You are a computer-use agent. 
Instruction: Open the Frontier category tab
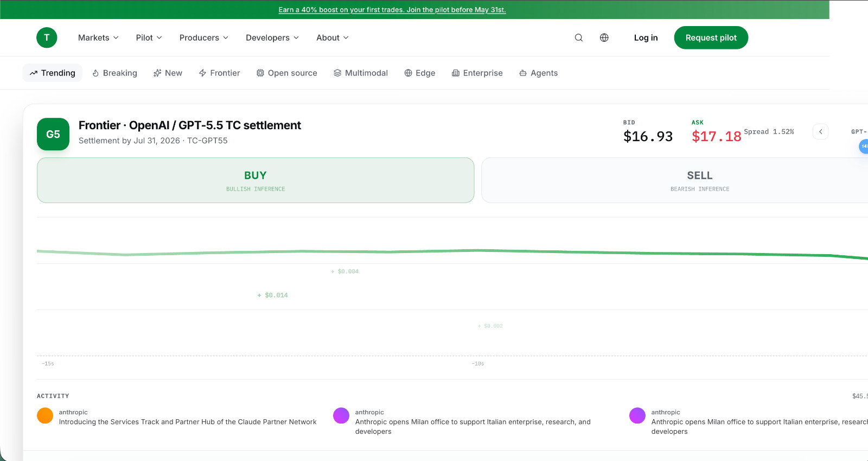tap(219, 73)
